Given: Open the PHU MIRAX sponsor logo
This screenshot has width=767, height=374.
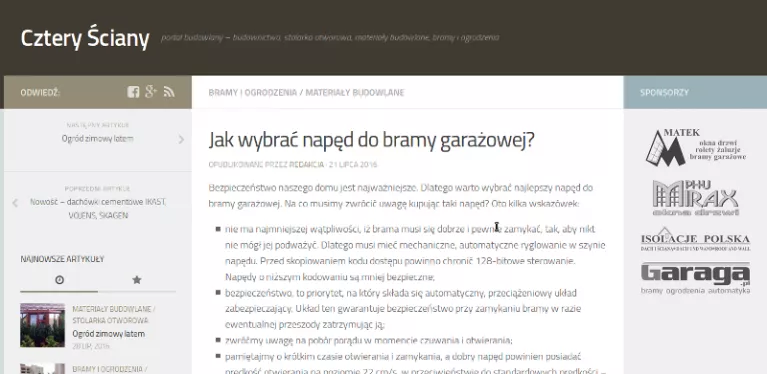Looking at the screenshot, I should point(695,198).
